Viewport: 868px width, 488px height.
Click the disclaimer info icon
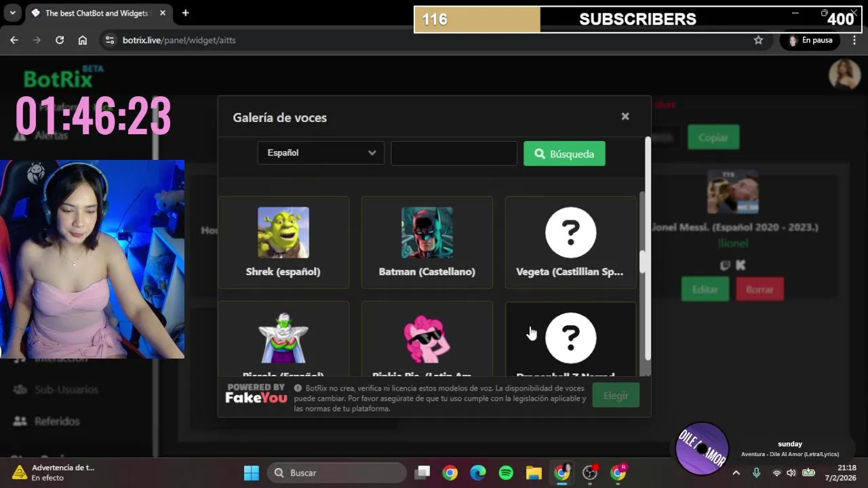298,388
